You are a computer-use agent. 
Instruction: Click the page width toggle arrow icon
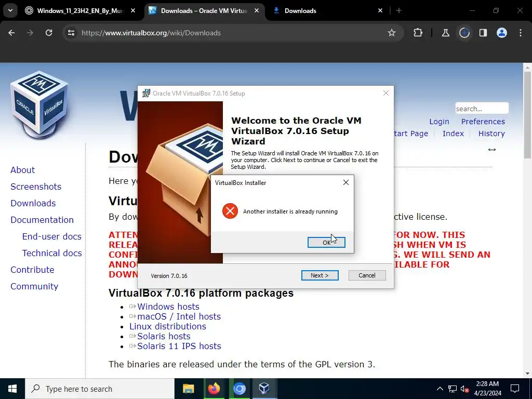coord(492,150)
